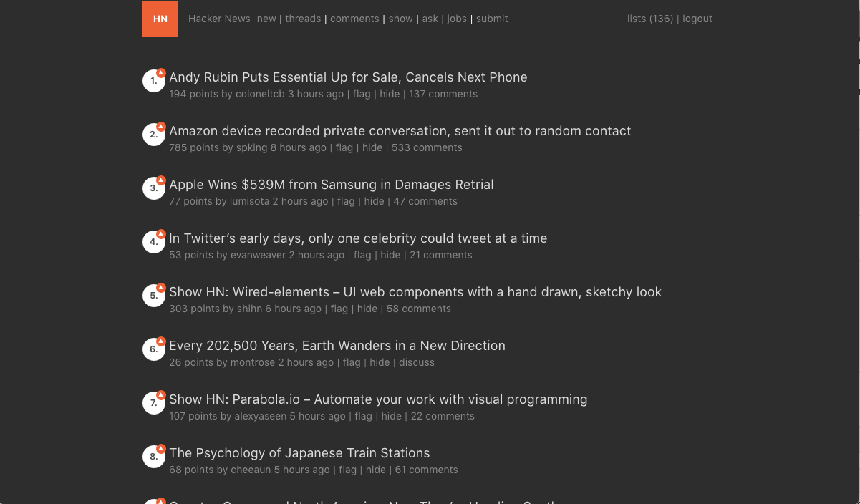The image size is (860, 504).
Task: Hide the Apple Samsung retrial story
Action: tap(374, 201)
